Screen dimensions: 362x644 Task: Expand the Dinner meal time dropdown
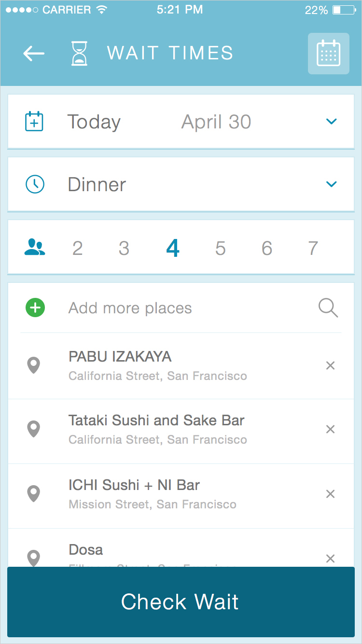pyautogui.click(x=181, y=184)
